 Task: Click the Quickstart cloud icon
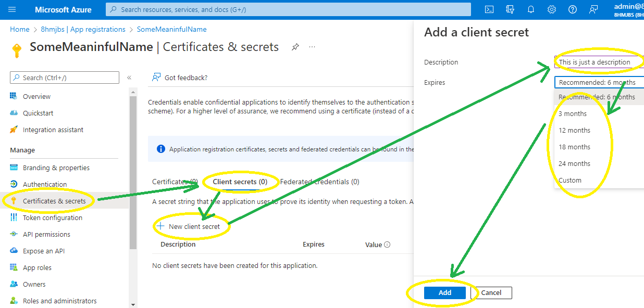tap(14, 113)
